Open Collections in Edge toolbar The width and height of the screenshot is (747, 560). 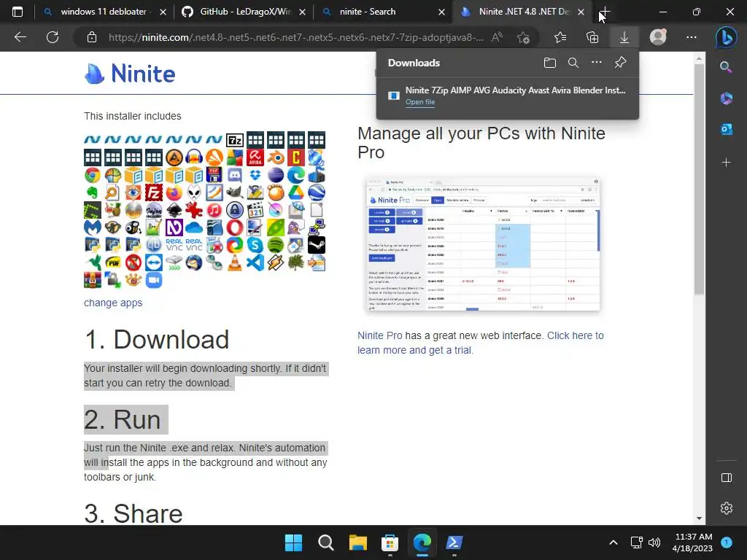tap(592, 37)
